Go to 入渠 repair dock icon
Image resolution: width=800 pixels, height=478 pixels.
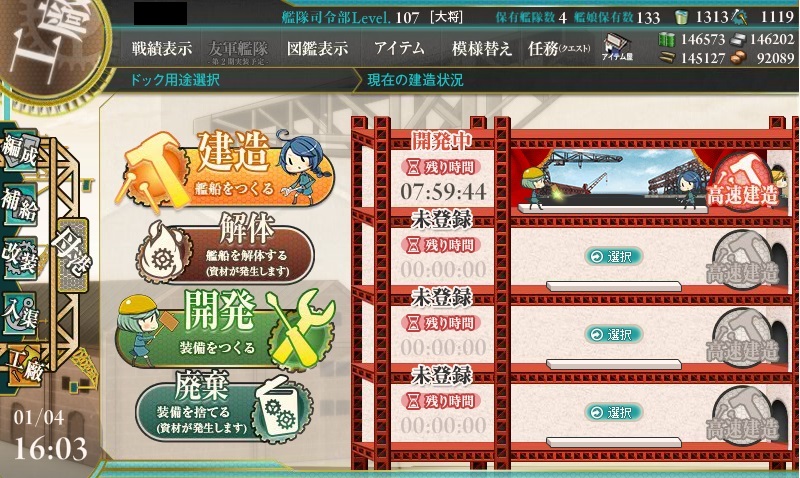point(20,313)
